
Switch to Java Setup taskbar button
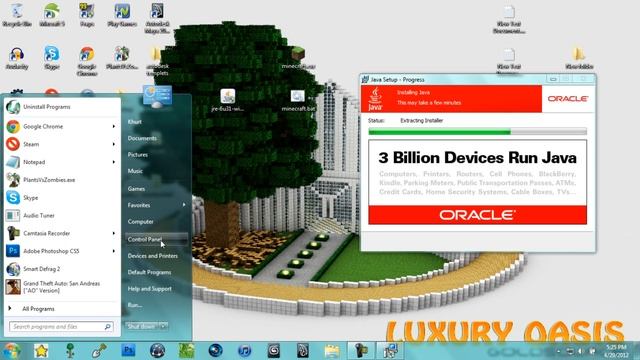(390, 351)
